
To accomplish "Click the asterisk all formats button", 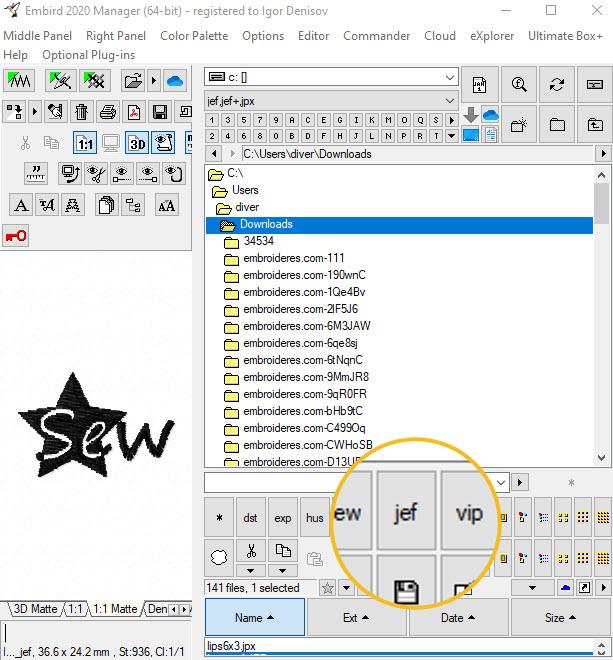I will [219, 517].
